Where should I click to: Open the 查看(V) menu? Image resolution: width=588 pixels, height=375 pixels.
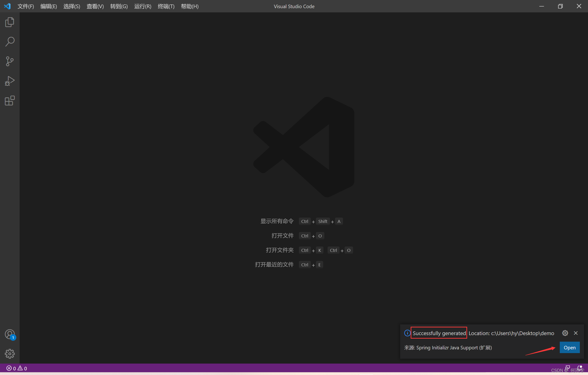[x=95, y=6]
